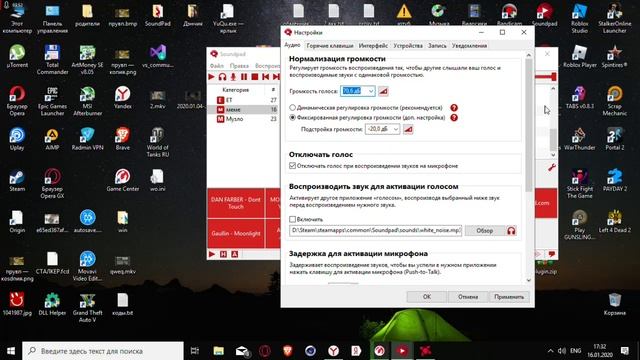Click scroll down arrow in settings dialog
This screenshot has height=360, width=640.
(529, 280)
